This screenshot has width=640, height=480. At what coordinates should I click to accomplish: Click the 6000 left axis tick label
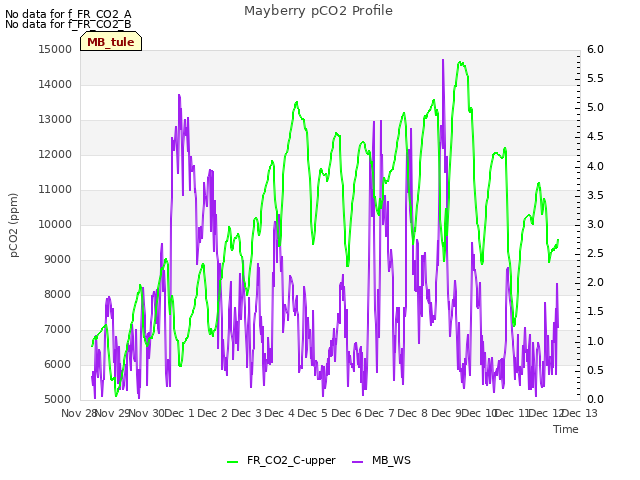click(58, 364)
